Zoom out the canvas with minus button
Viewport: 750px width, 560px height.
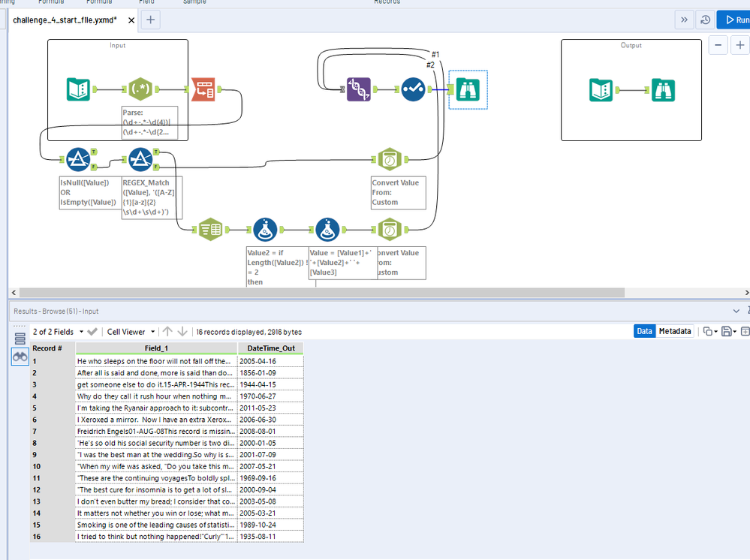(x=718, y=46)
